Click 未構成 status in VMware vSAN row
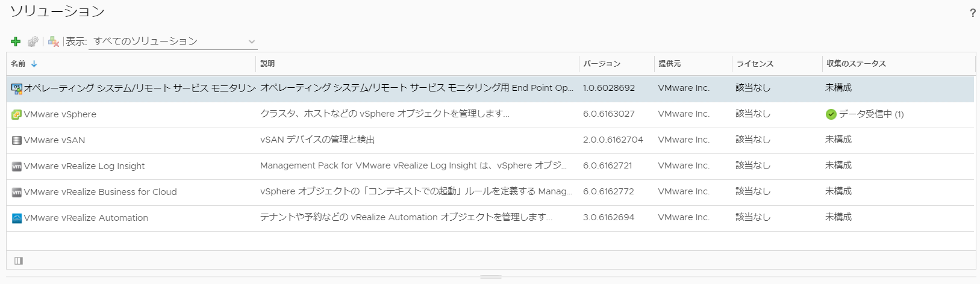The height and width of the screenshot is (284, 980). 838,140
